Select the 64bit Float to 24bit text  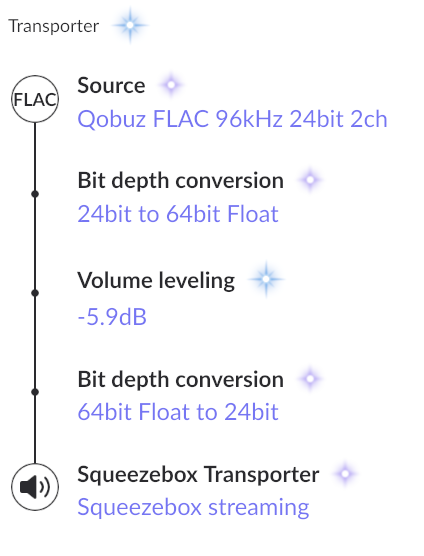coord(178,412)
